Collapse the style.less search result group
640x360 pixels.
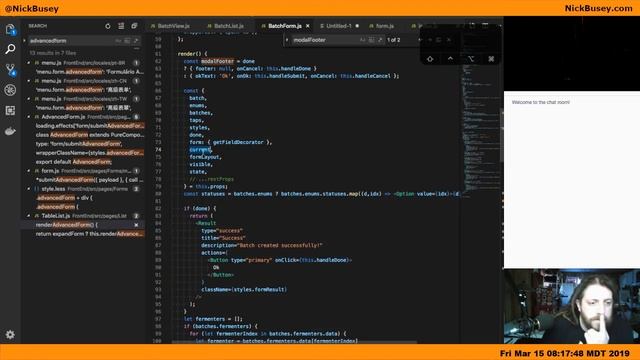(29, 189)
